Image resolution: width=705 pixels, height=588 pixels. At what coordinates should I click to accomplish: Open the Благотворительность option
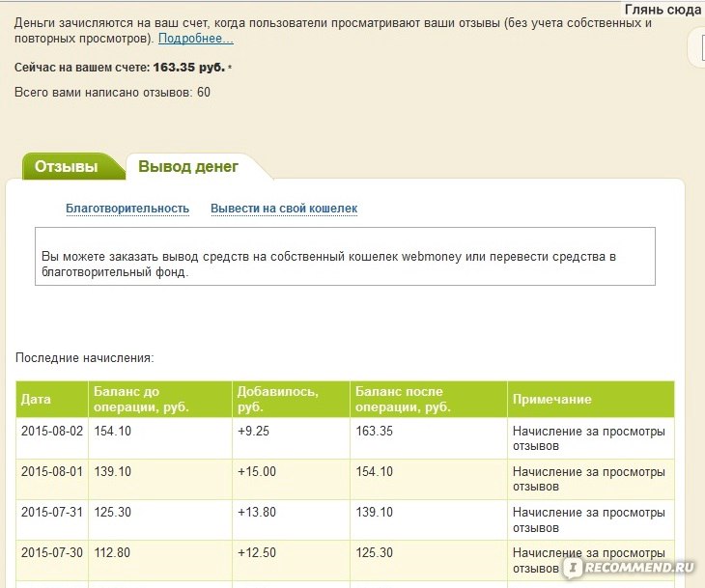(x=127, y=209)
